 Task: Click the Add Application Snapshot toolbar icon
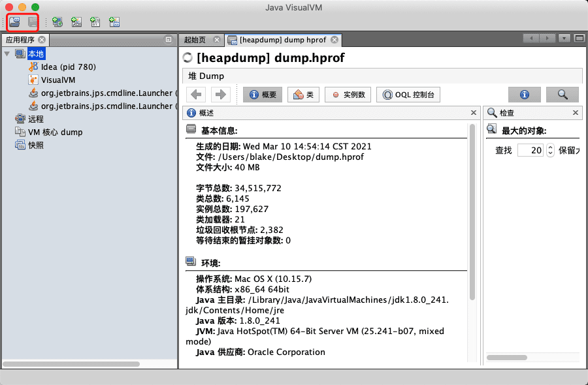click(114, 22)
